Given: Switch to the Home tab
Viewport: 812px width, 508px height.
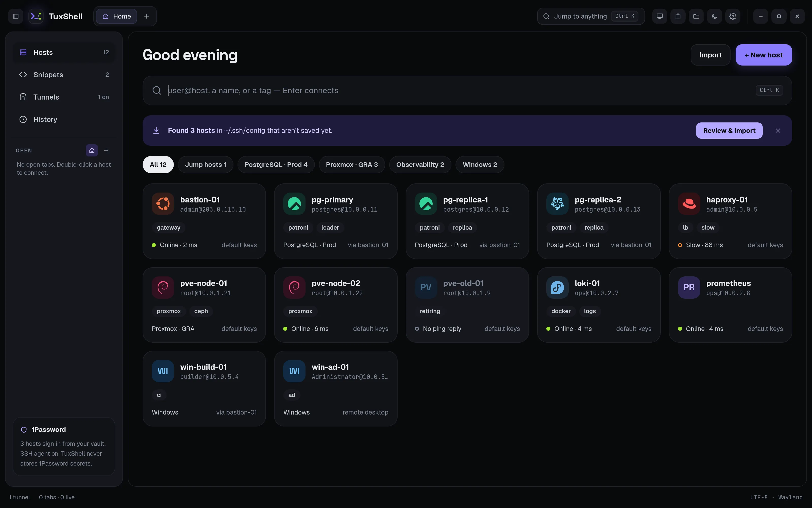Looking at the screenshot, I should pos(116,16).
